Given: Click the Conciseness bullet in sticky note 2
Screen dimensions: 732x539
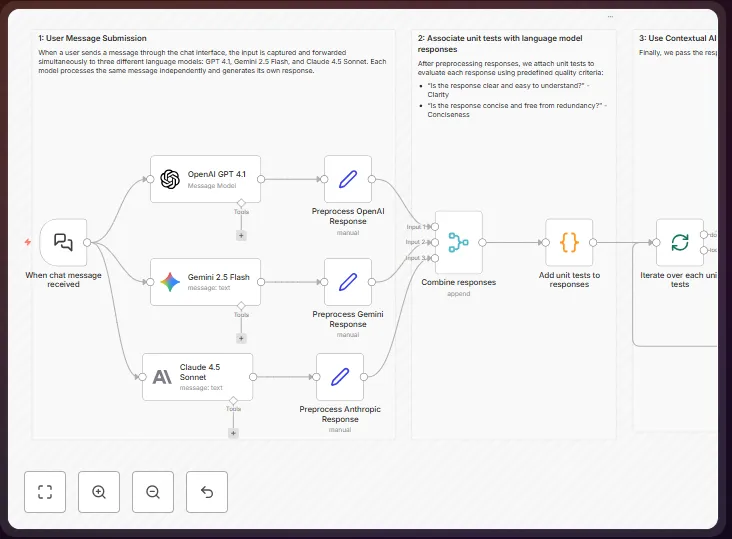Looking at the screenshot, I should (x=517, y=110).
